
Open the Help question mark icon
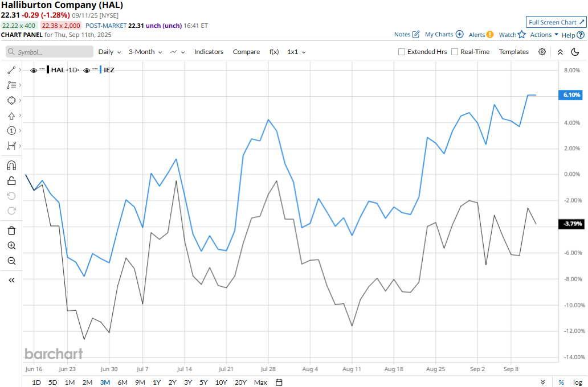point(581,35)
